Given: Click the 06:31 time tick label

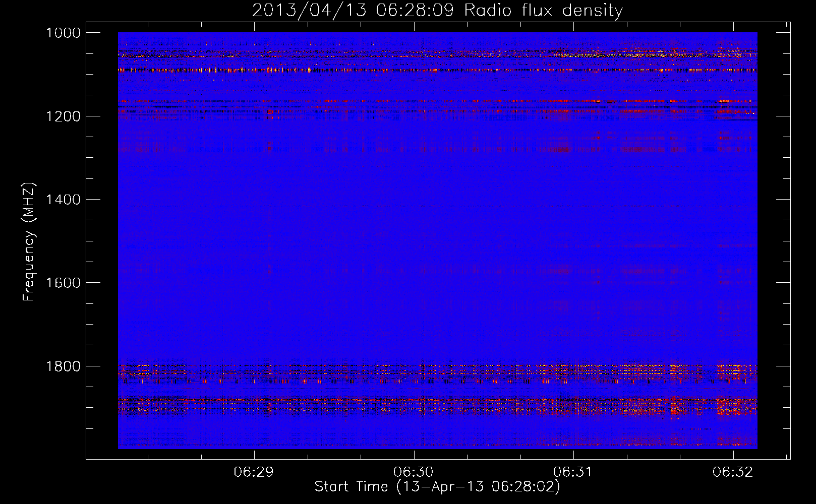Looking at the screenshot, I should click(573, 472).
